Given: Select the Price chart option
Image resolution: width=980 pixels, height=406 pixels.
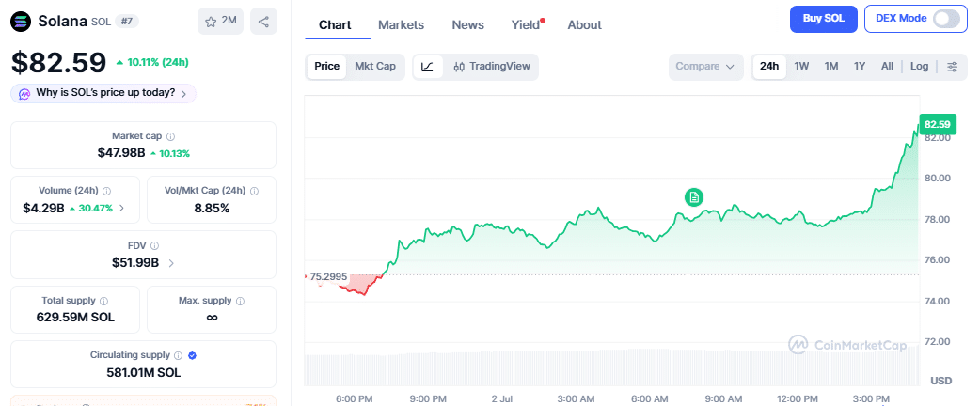Looking at the screenshot, I should click(327, 66).
